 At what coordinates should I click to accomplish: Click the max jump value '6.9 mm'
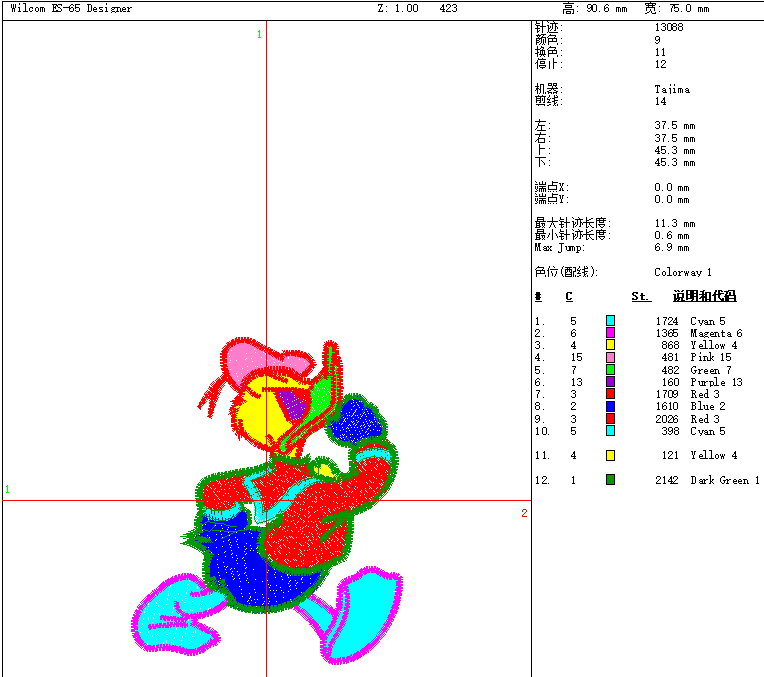[x=672, y=248]
